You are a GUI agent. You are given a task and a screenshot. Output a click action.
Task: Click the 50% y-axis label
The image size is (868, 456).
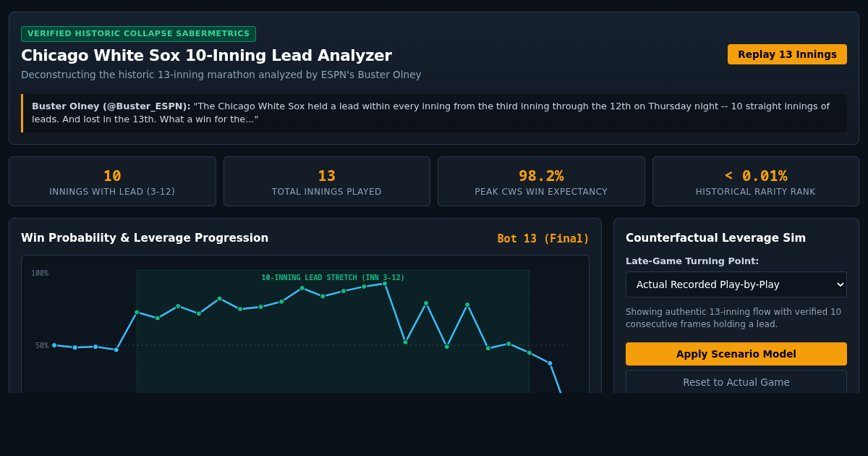(42, 346)
